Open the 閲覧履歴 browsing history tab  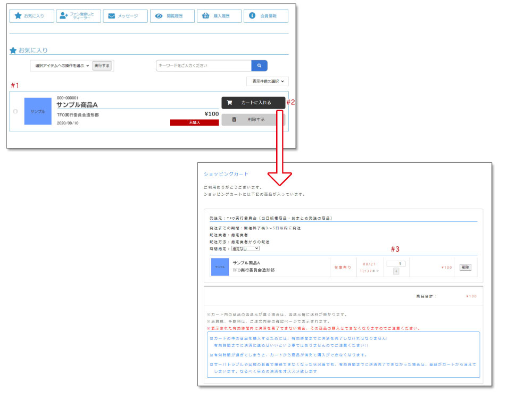172,16
